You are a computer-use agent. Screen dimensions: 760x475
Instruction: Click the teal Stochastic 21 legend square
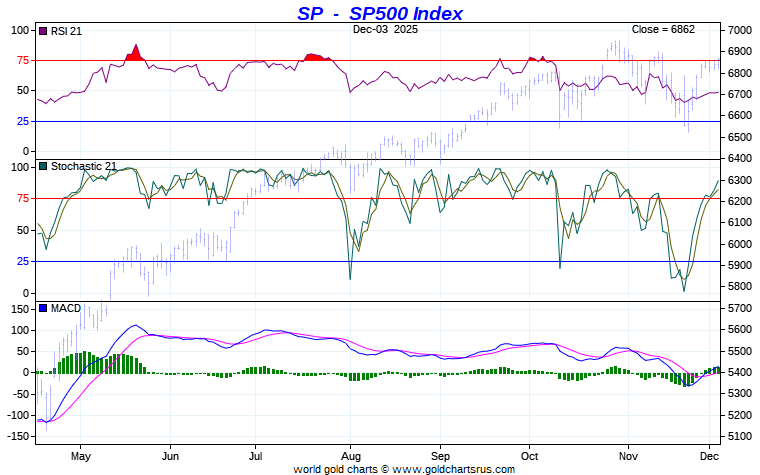click(x=43, y=166)
